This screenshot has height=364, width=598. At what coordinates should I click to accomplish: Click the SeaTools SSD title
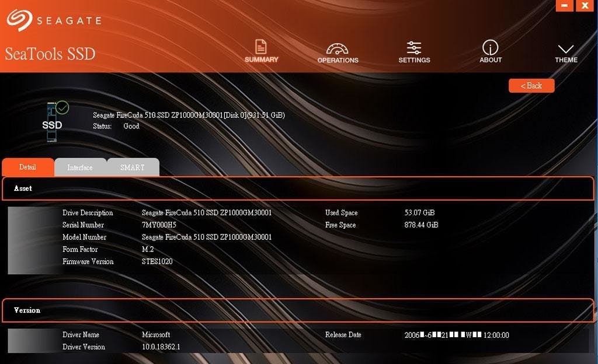click(50, 54)
